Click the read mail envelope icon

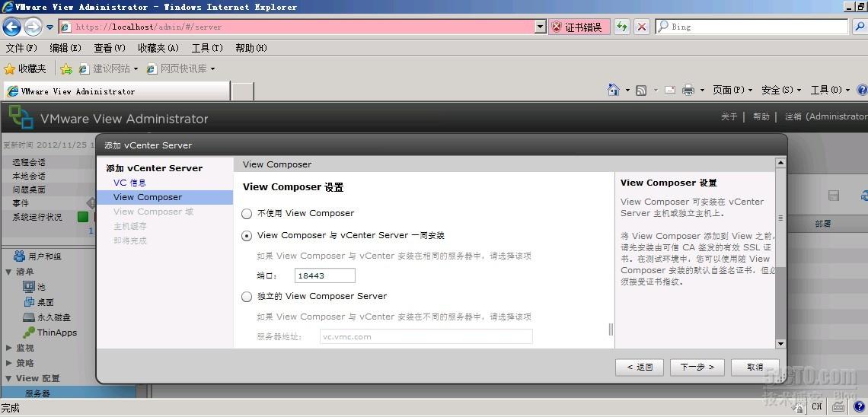670,90
